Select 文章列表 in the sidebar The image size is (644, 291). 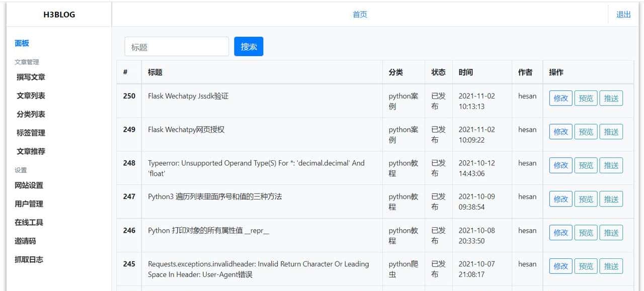pos(31,95)
